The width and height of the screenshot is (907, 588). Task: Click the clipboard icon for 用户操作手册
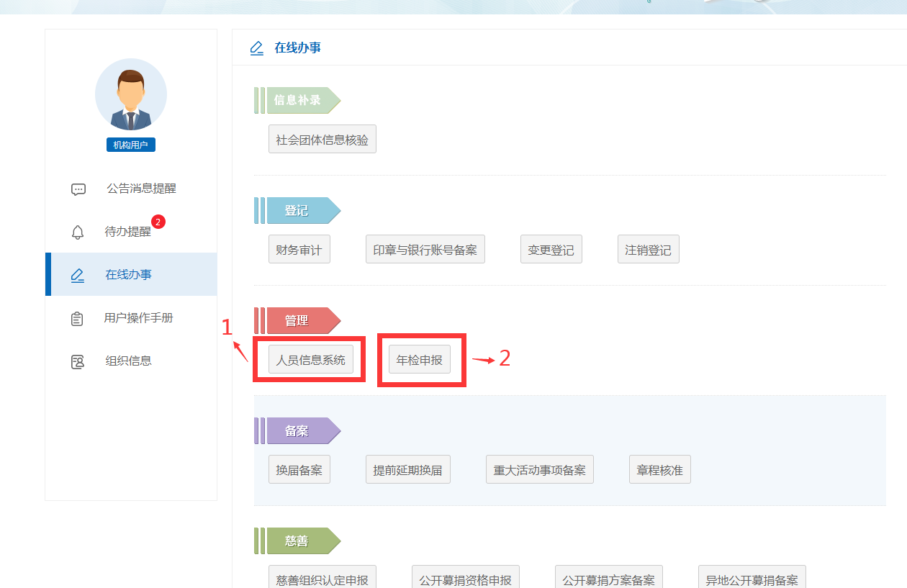[x=78, y=318]
